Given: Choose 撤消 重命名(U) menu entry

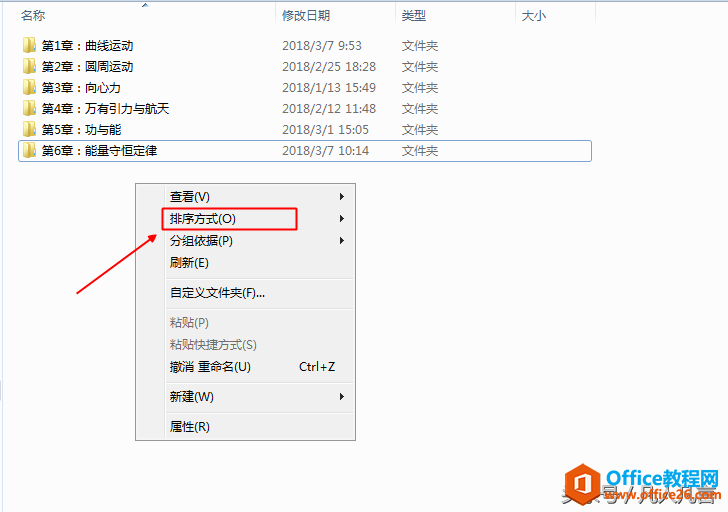Looking at the screenshot, I should (x=260, y=367).
